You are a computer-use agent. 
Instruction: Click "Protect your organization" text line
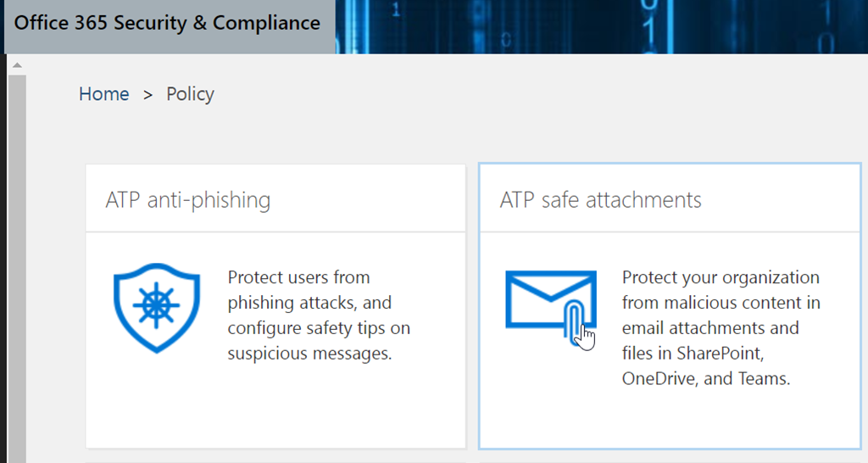tap(721, 277)
